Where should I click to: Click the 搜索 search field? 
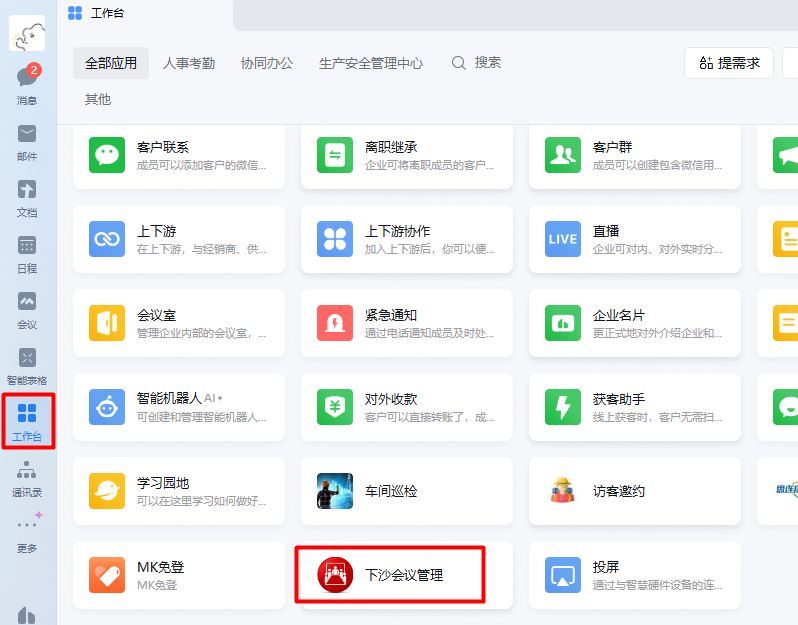(477, 63)
